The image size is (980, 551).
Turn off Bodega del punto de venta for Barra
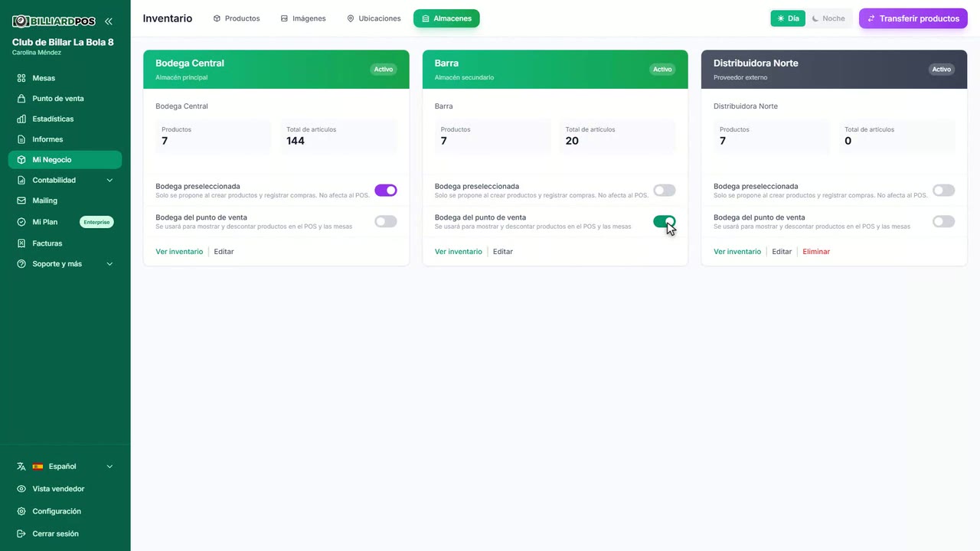[x=665, y=221]
